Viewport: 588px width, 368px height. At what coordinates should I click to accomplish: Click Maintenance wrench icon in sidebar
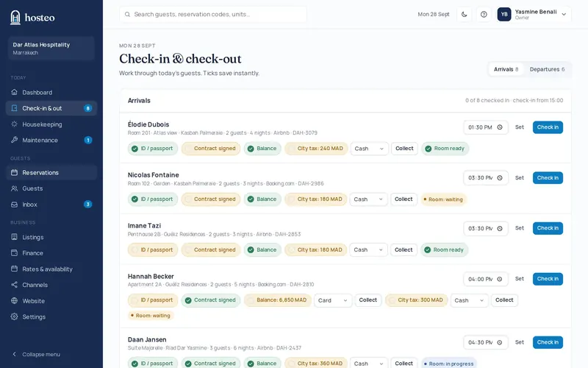(14, 140)
